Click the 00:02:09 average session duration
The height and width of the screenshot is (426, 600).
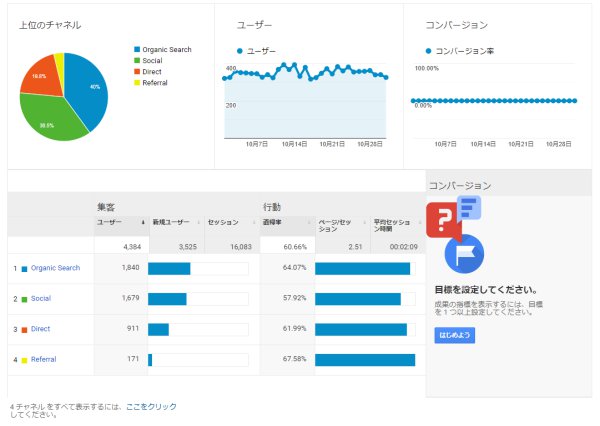(x=404, y=247)
